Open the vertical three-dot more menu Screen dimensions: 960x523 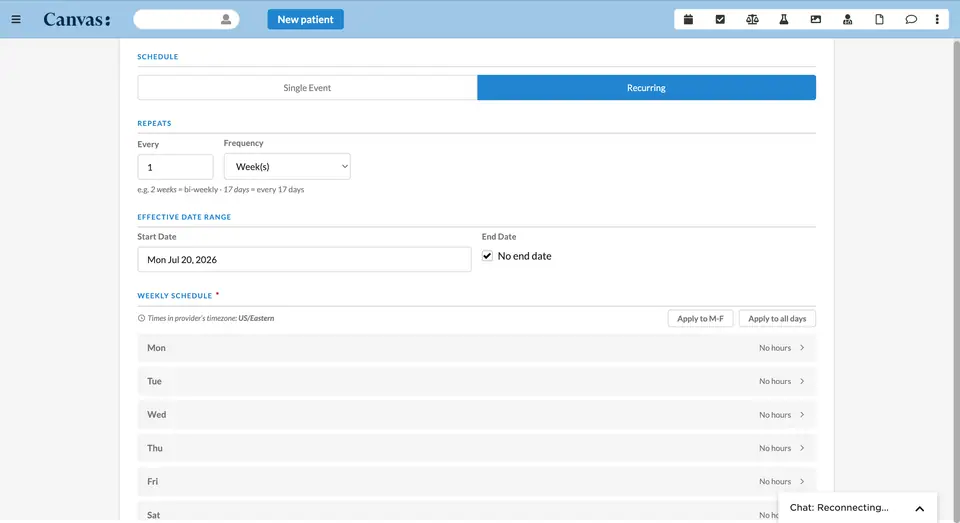coord(937,20)
